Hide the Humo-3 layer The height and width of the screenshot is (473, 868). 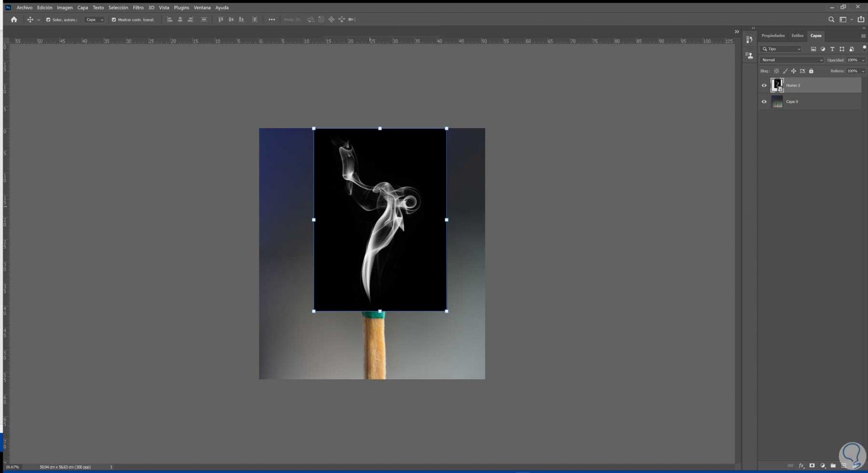[764, 85]
